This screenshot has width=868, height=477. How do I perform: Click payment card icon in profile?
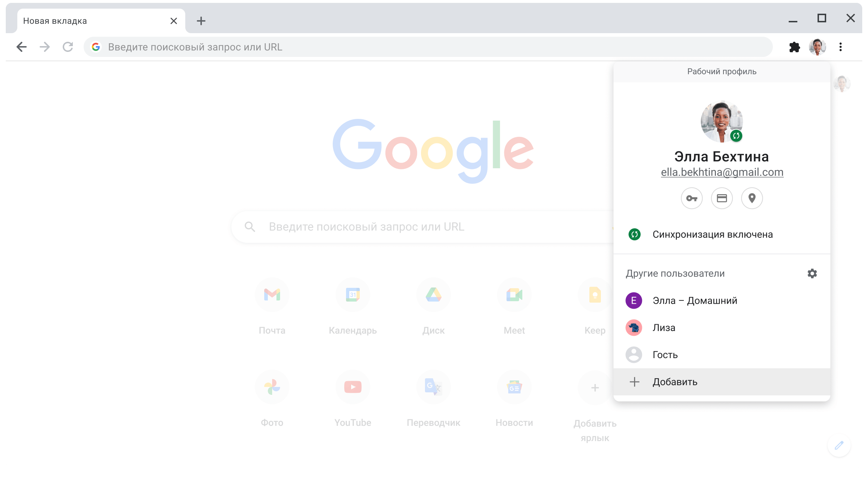coord(722,198)
